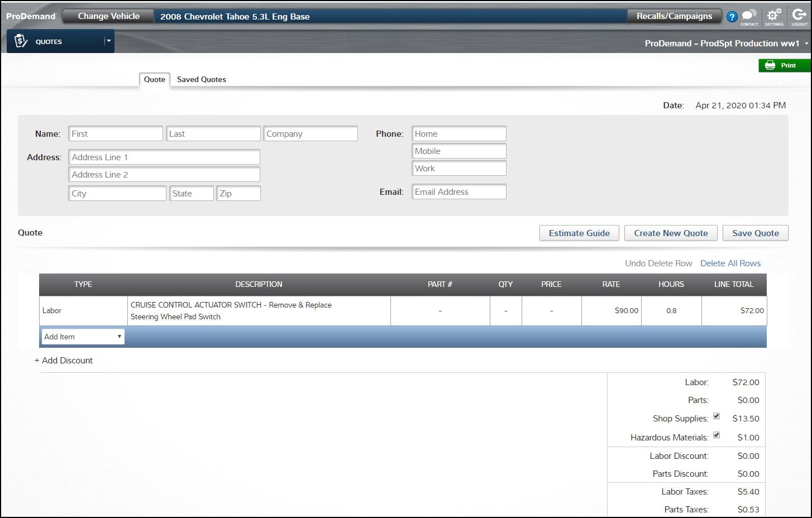Open the Add Item dropdown
The height and width of the screenshot is (518, 812).
point(83,337)
